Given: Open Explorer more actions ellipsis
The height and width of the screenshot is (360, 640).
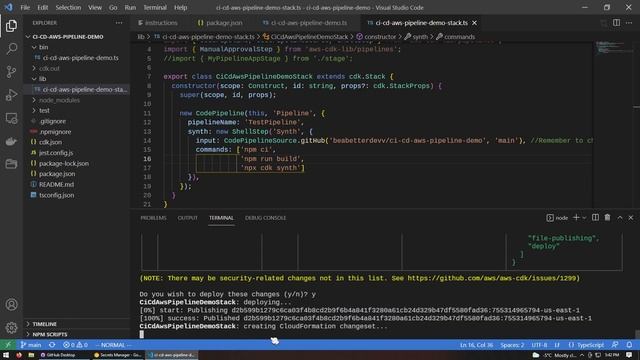Looking at the screenshot, I should click(x=119, y=23).
